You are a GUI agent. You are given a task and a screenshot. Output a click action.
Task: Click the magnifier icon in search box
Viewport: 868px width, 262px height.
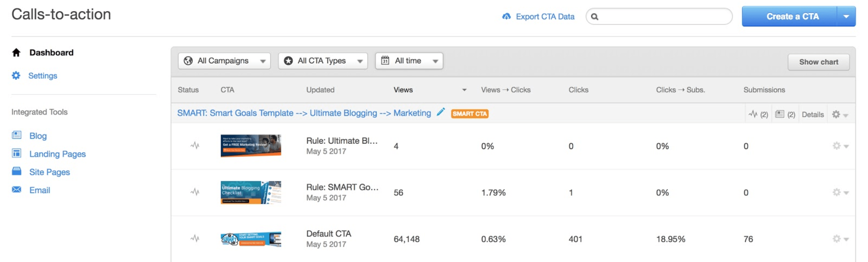click(x=595, y=17)
